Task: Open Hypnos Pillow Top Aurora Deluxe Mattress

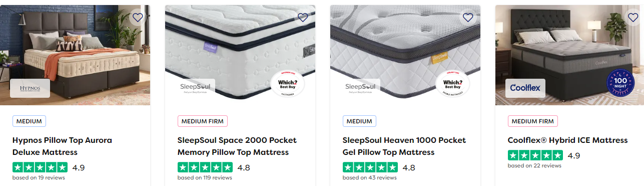Action: (62, 146)
